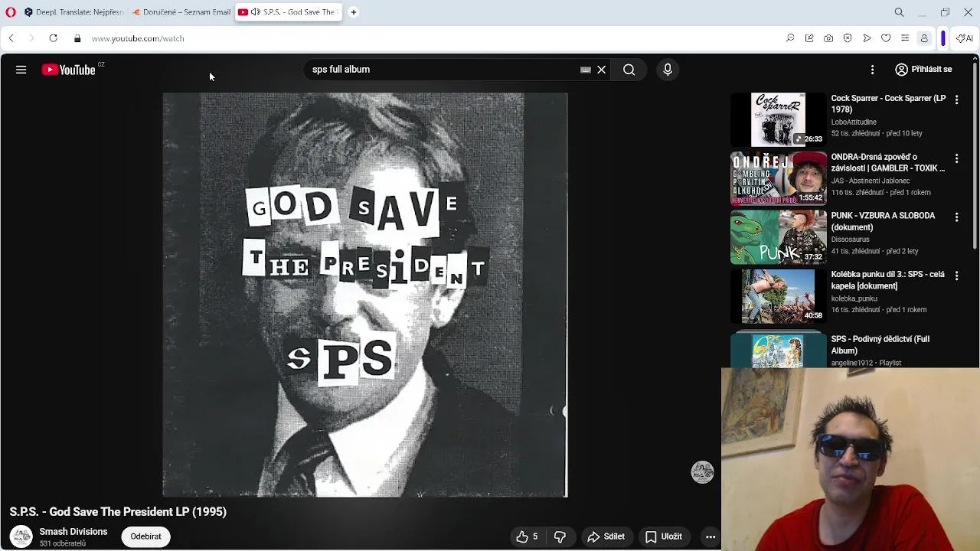This screenshot has height=551, width=980.
Task: Open more options for Kolébka punku video
Action: 956,275
